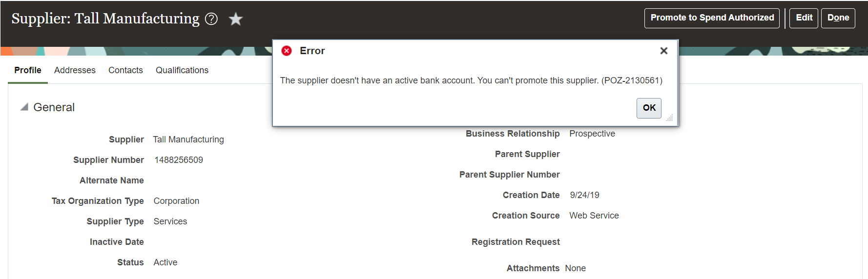Image resolution: width=868 pixels, height=279 pixels.
Task: Select the Profile tab
Action: pyautogui.click(x=28, y=70)
